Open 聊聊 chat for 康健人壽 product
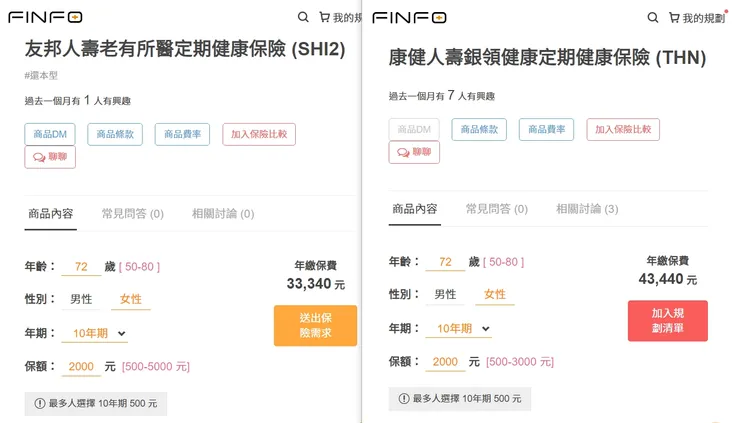The width and height of the screenshot is (740, 423). pos(414,152)
